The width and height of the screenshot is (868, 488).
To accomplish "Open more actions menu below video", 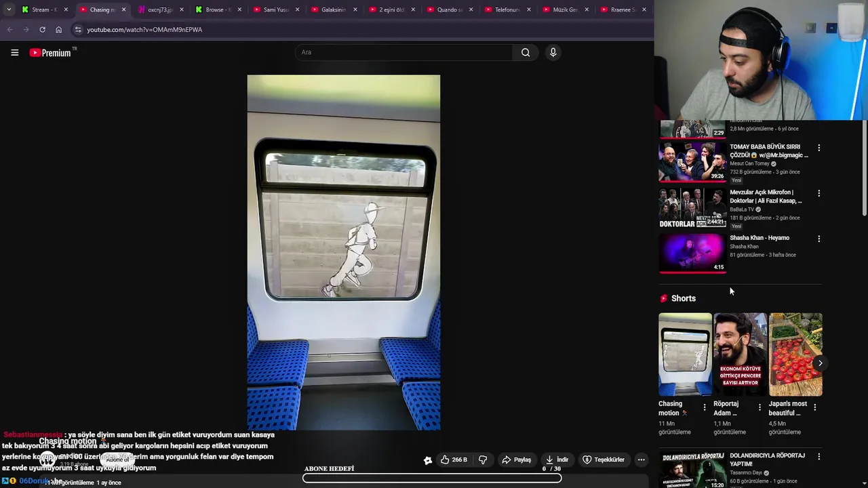I will point(641,460).
